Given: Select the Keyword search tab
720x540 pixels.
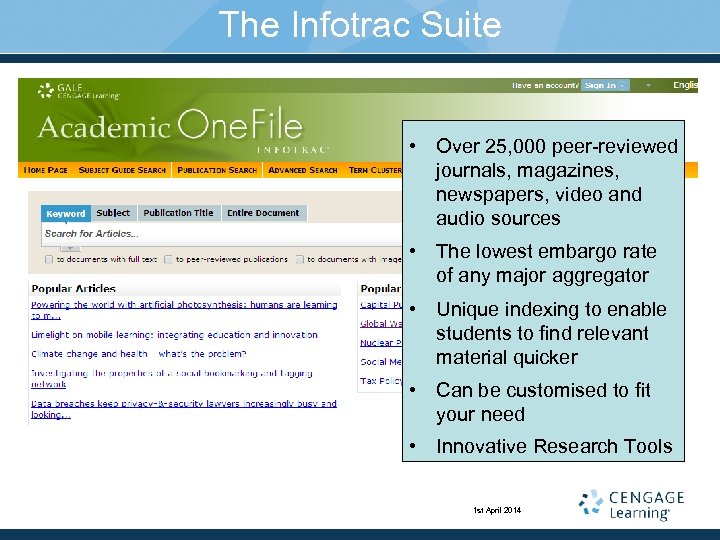Looking at the screenshot, I should coord(66,214).
